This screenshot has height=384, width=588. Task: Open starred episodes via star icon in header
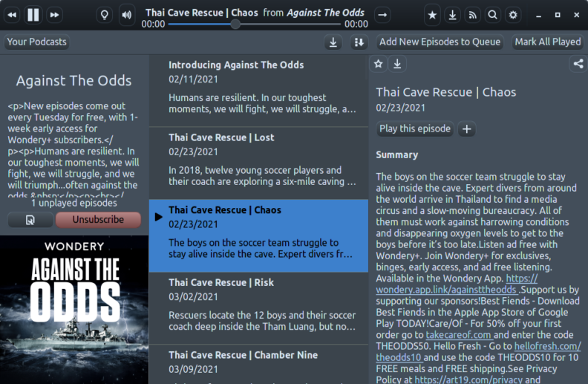tap(432, 15)
